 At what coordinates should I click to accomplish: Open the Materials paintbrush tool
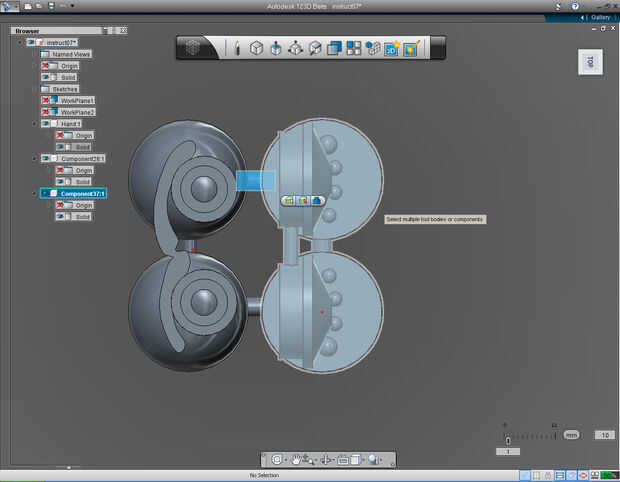[x=412, y=48]
